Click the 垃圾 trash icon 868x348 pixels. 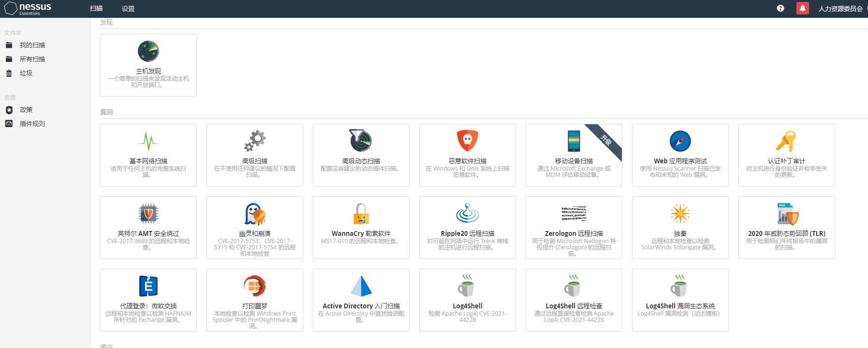(9, 73)
